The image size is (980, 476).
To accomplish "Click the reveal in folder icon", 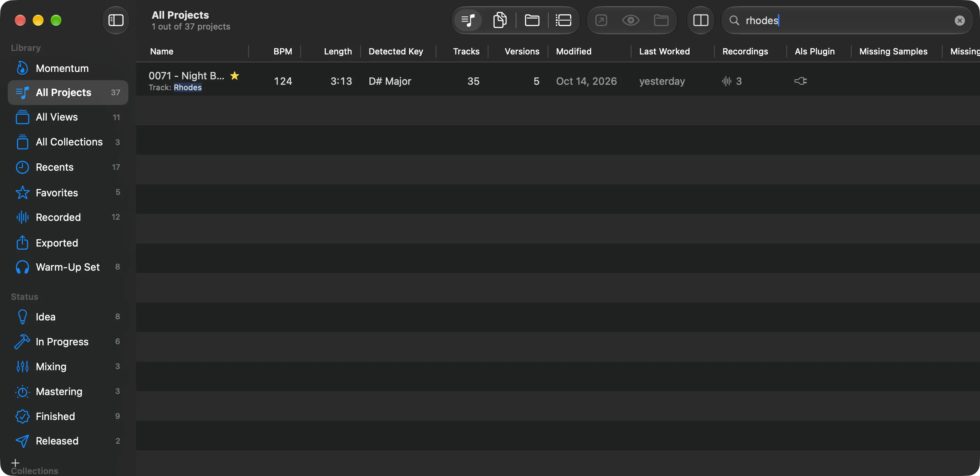I will [x=661, y=20].
